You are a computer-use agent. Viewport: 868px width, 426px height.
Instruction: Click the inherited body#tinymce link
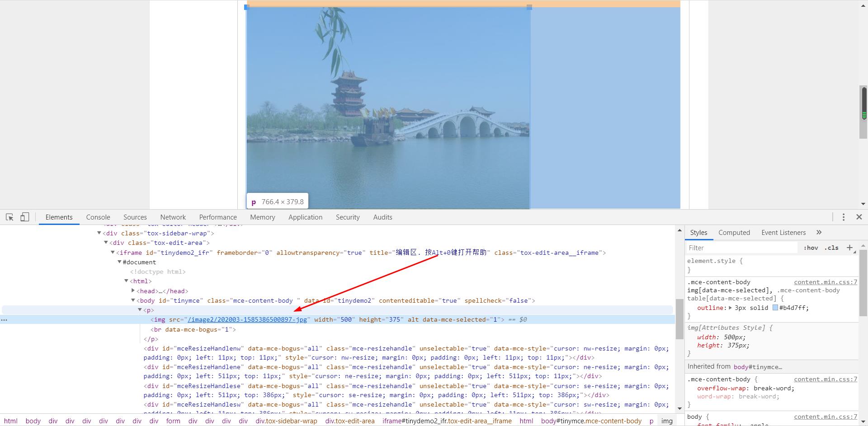click(758, 367)
